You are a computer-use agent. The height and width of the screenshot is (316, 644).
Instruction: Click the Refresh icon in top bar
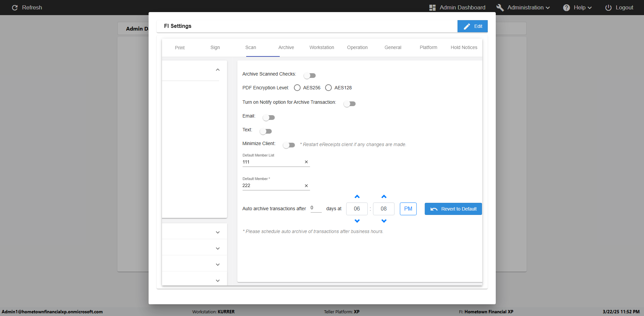(x=15, y=7)
